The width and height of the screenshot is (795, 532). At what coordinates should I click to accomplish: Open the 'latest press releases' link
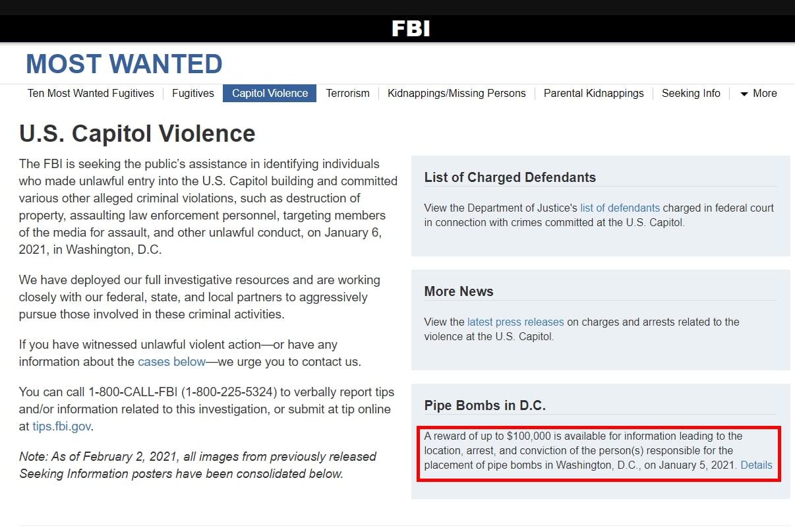coord(515,322)
